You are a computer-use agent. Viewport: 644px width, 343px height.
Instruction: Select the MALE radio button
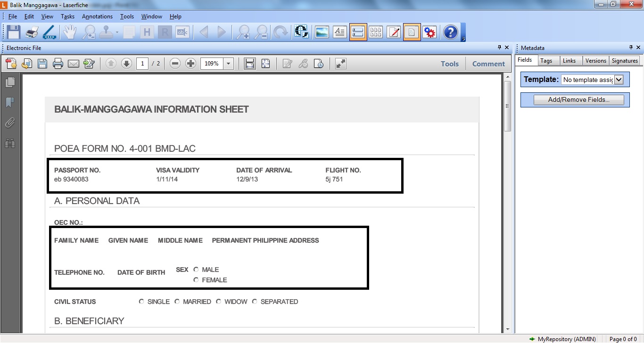pyautogui.click(x=196, y=269)
